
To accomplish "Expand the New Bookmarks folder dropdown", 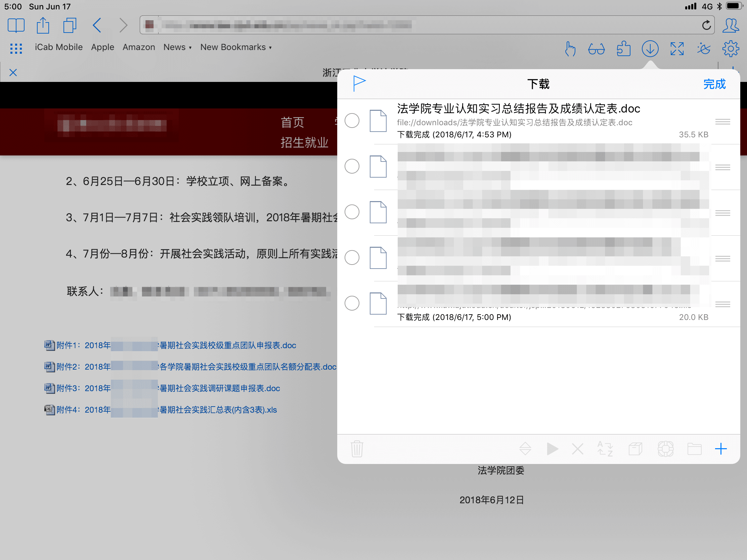I will click(x=236, y=47).
